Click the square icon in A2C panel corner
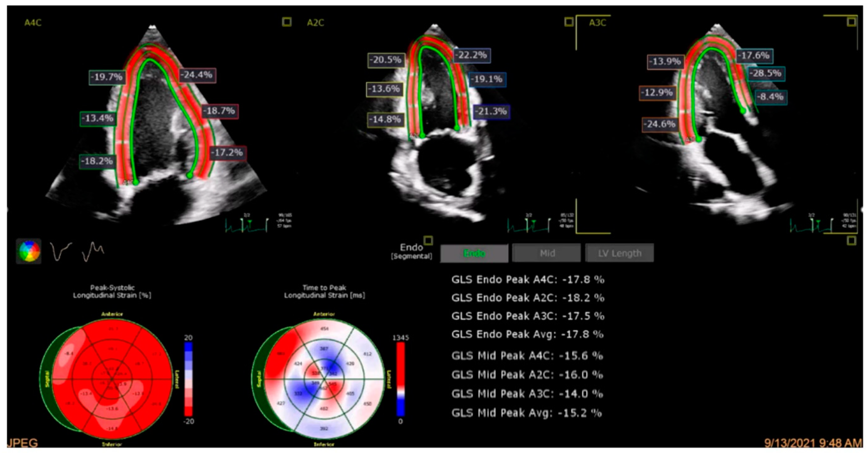Viewport: 868px width, 453px height. [x=569, y=22]
